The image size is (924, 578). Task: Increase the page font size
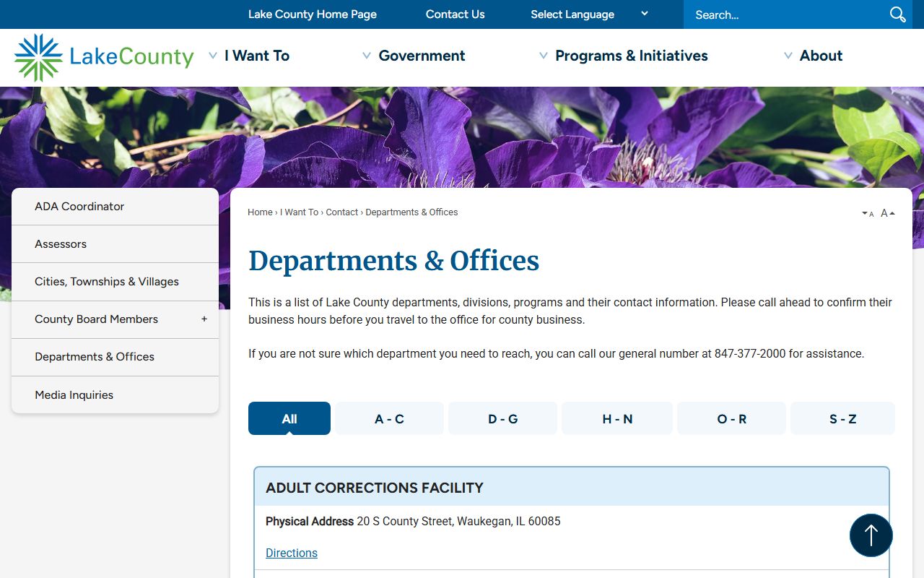coord(888,213)
